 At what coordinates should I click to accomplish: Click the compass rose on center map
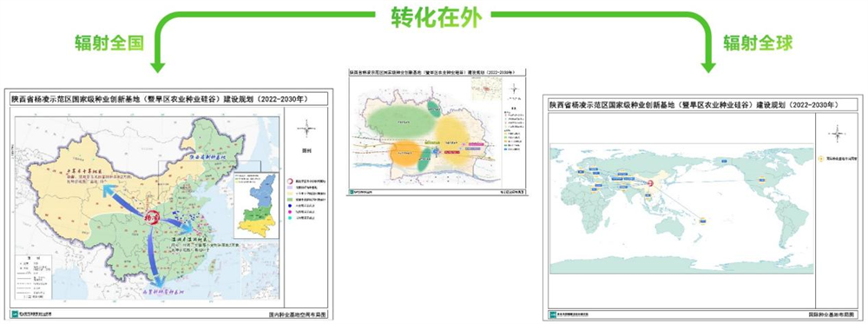click(515, 89)
